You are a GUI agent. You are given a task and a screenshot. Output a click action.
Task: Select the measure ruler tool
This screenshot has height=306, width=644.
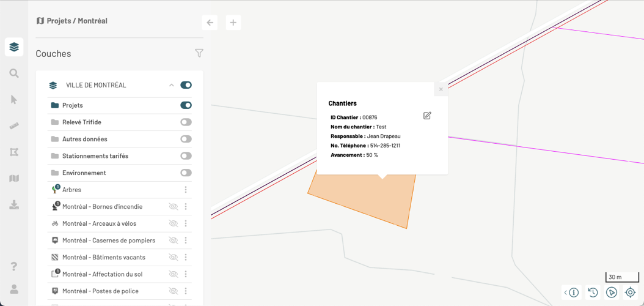pyautogui.click(x=14, y=126)
